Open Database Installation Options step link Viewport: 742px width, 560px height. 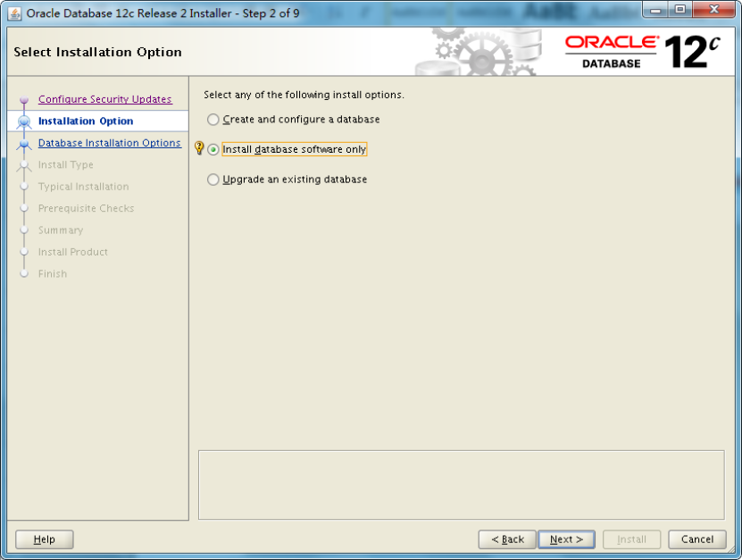(x=109, y=143)
